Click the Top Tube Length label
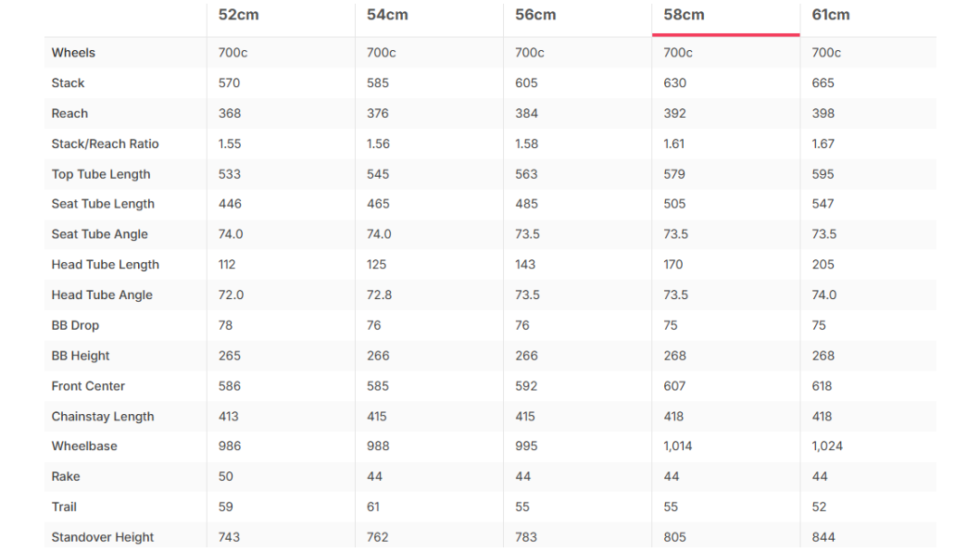 coord(101,174)
